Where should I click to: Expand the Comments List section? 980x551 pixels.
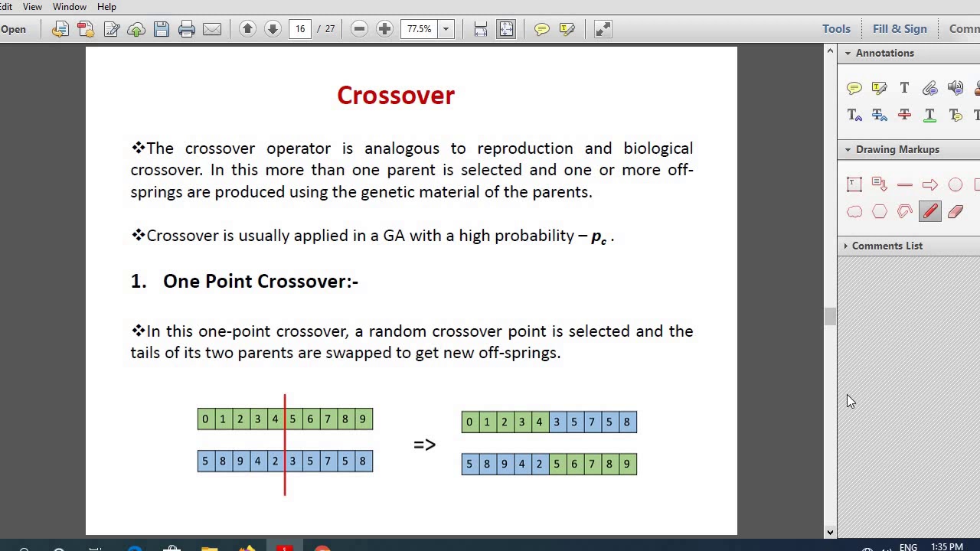coord(846,246)
